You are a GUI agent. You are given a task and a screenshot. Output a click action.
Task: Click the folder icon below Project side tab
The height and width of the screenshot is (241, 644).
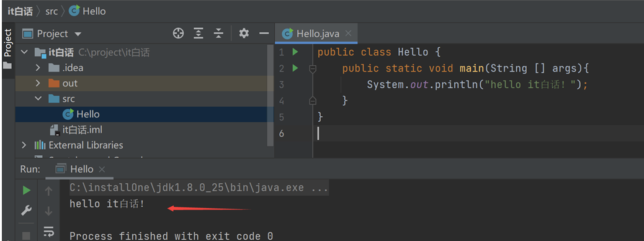(x=7, y=65)
